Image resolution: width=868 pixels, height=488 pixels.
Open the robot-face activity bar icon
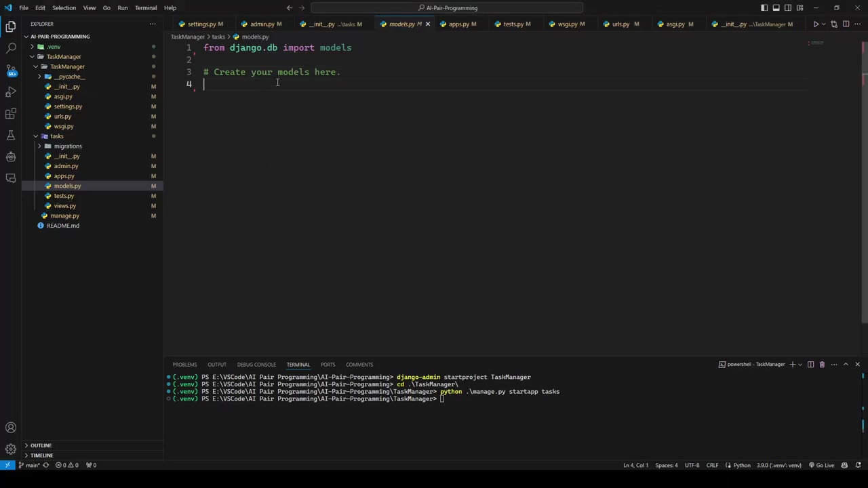click(x=11, y=157)
